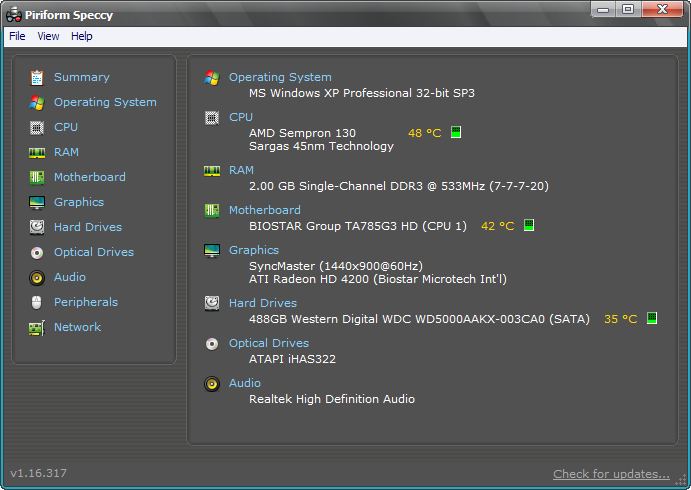Image resolution: width=691 pixels, height=490 pixels.
Task: Open the Help menu
Action: 82,36
